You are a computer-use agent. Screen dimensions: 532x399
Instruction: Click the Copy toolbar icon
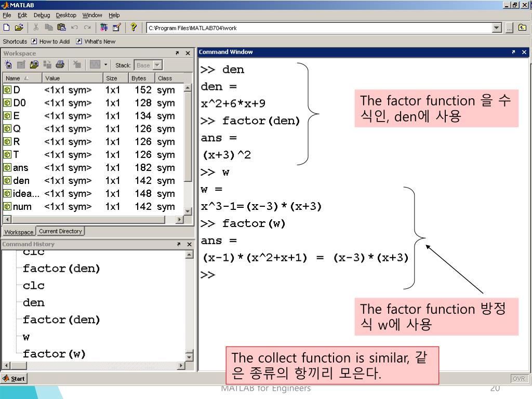point(49,28)
